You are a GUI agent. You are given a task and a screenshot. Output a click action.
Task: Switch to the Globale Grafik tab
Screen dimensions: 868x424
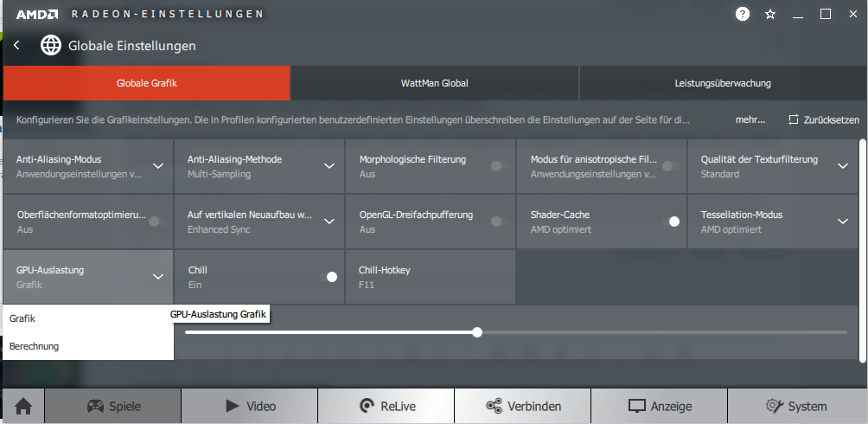tap(147, 83)
